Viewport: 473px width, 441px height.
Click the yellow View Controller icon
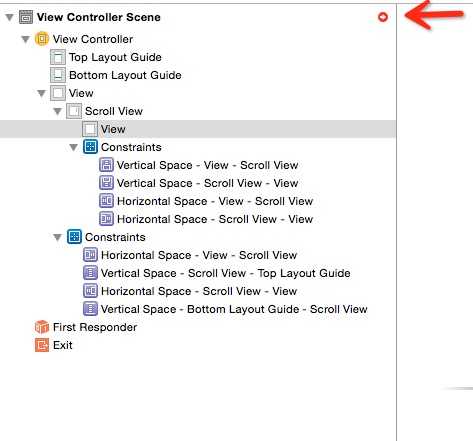point(42,39)
